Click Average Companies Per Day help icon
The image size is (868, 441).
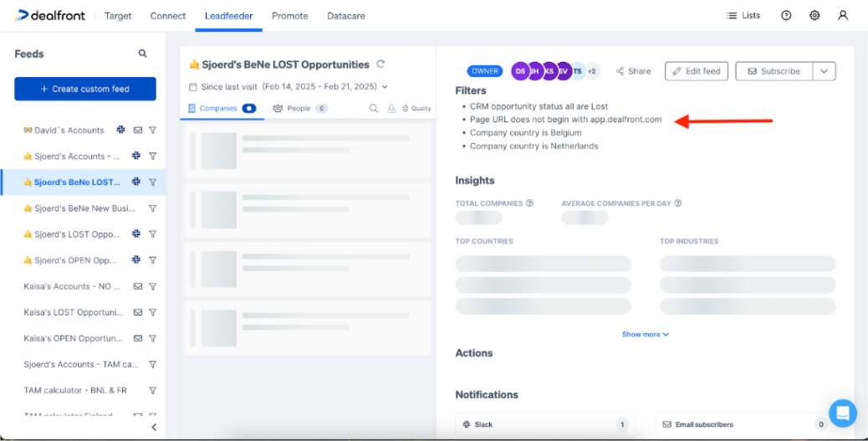(x=677, y=203)
